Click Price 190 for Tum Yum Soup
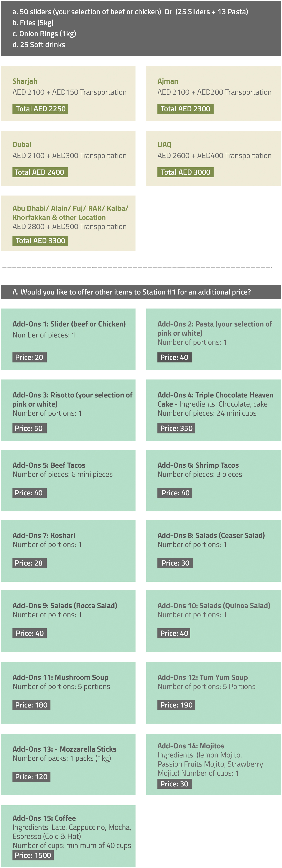Screen dimensions: 282x868 (176, 705)
